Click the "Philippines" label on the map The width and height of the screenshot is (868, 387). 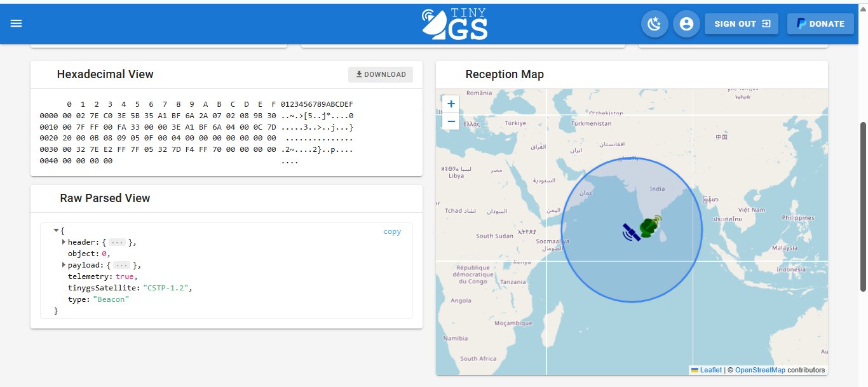coord(797,217)
